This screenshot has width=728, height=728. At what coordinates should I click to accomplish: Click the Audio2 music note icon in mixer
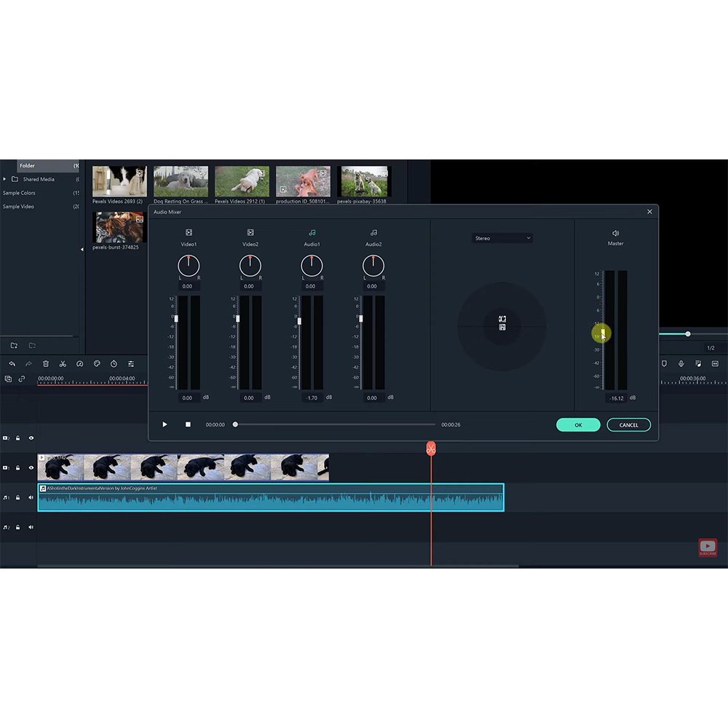click(x=373, y=233)
